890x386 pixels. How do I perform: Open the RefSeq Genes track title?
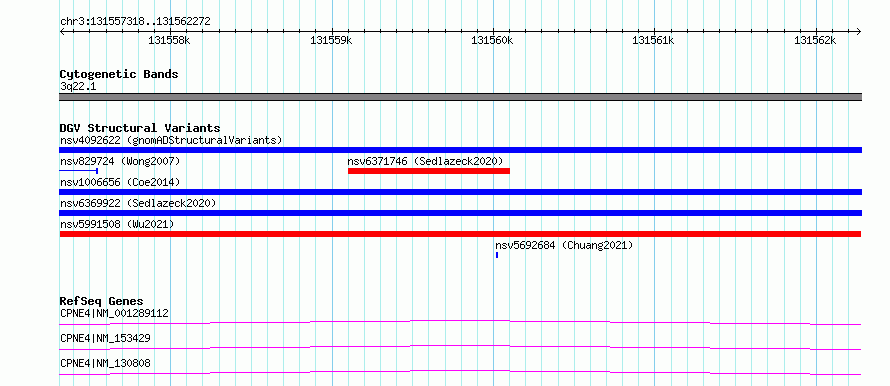tap(102, 301)
